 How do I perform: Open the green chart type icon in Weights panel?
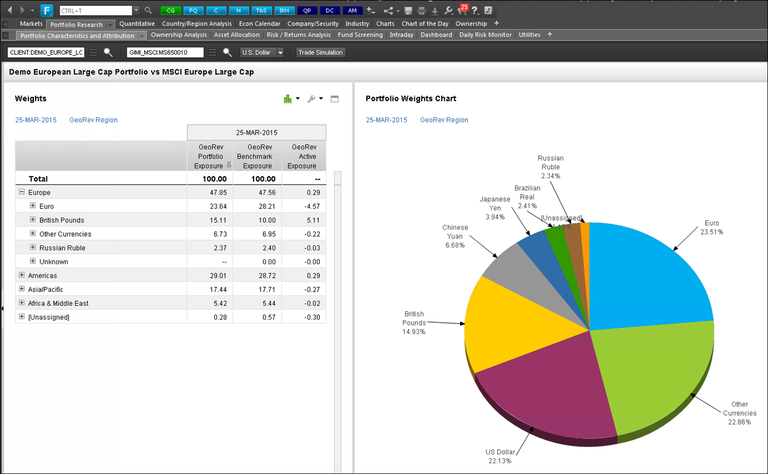point(288,99)
